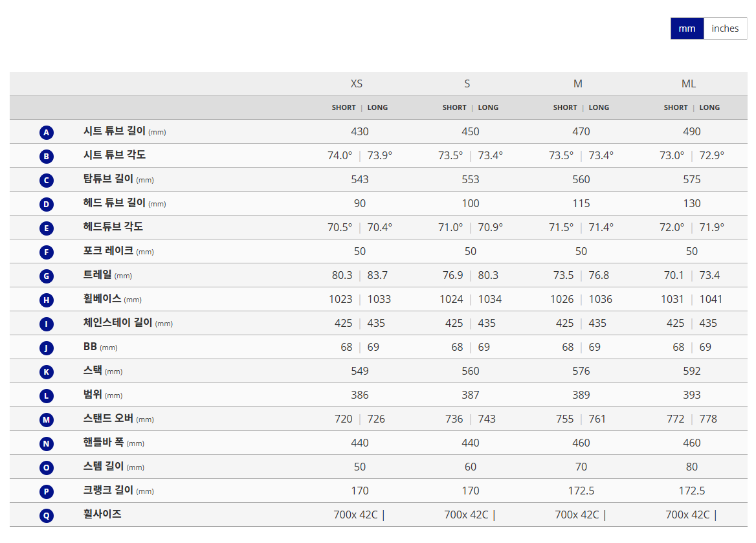Click the 시트 튜브 길이 row label
The width and height of the screenshot is (756, 543).
[x=115, y=131]
